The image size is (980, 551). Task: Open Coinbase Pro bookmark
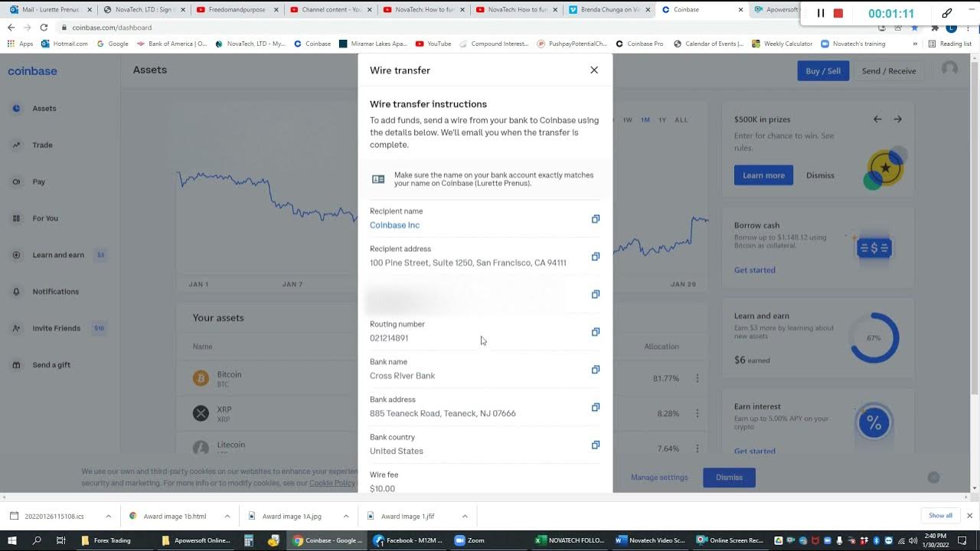pyautogui.click(x=639, y=44)
